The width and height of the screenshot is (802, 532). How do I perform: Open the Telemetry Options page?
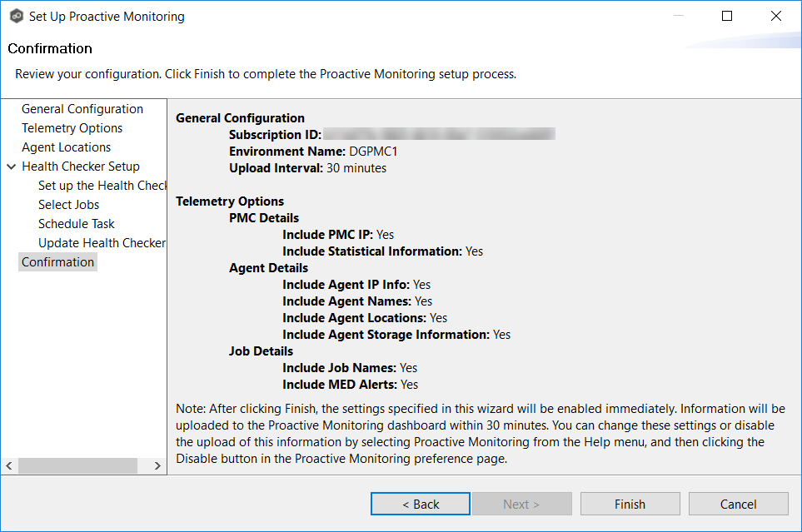pyautogui.click(x=72, y=128)
